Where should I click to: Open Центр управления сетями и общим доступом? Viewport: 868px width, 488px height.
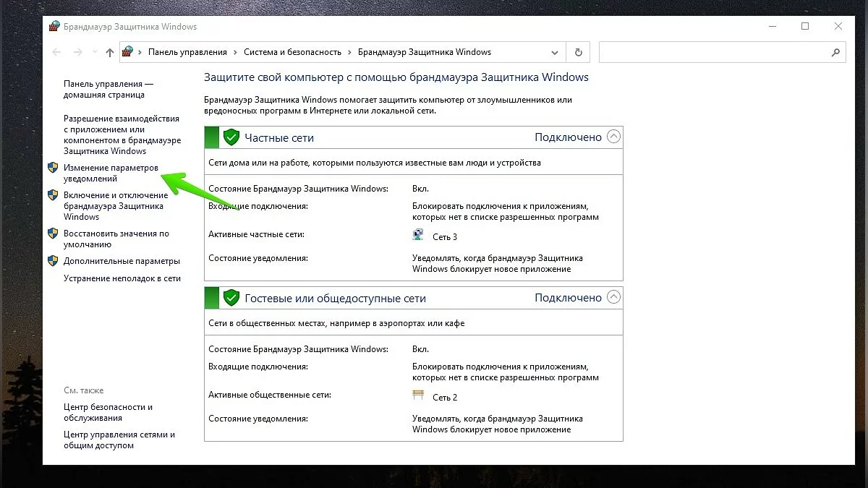tap(119, 440)
